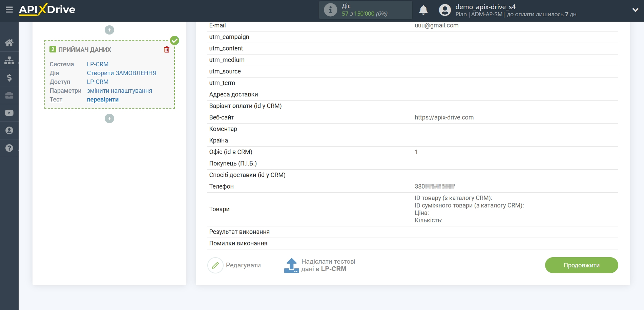Screen dimensions: 644x310
Task: Click the account avatar icon
Action: click(445, 10)
